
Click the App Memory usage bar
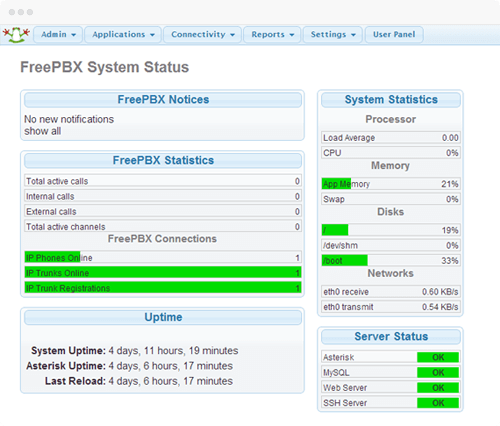(x=391, y=184)
